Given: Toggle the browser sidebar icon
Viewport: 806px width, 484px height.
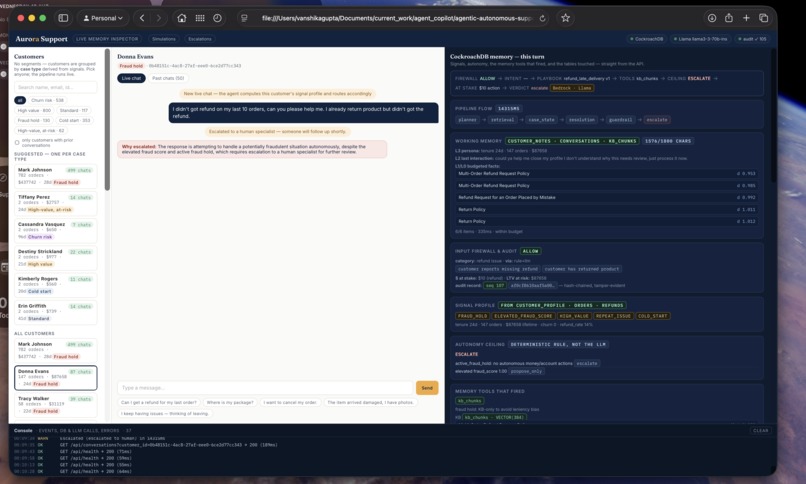Looking at the screenshot, I should [63, 18].
